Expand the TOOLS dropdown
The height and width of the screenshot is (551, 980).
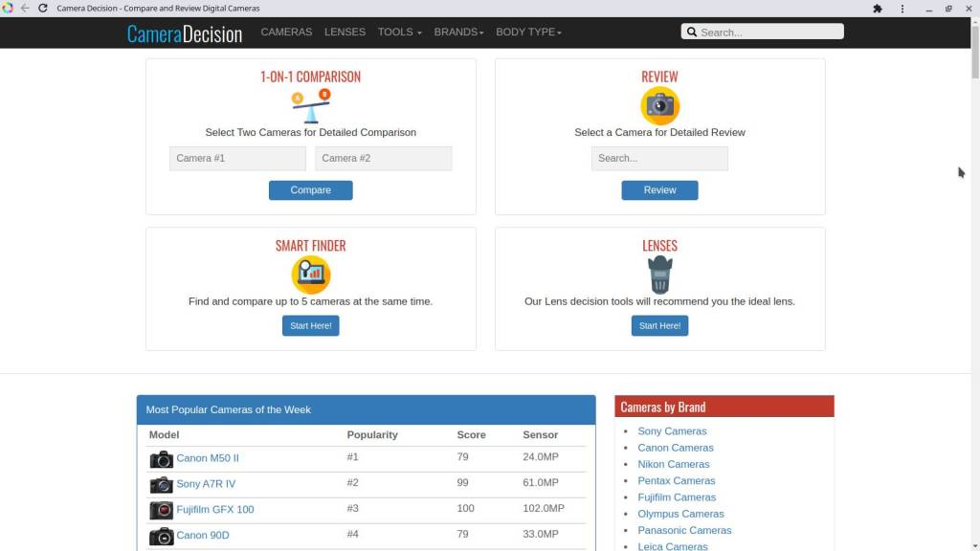coord(399,32)
